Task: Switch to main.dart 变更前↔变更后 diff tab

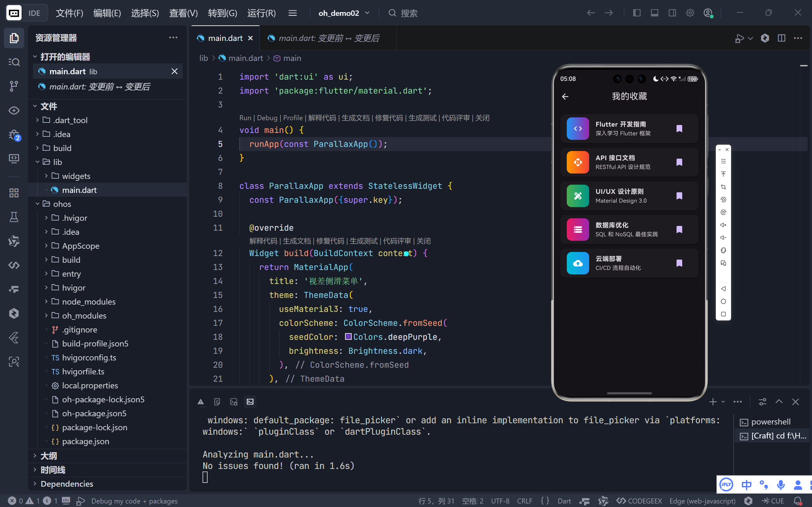Action: click(328, 38)
